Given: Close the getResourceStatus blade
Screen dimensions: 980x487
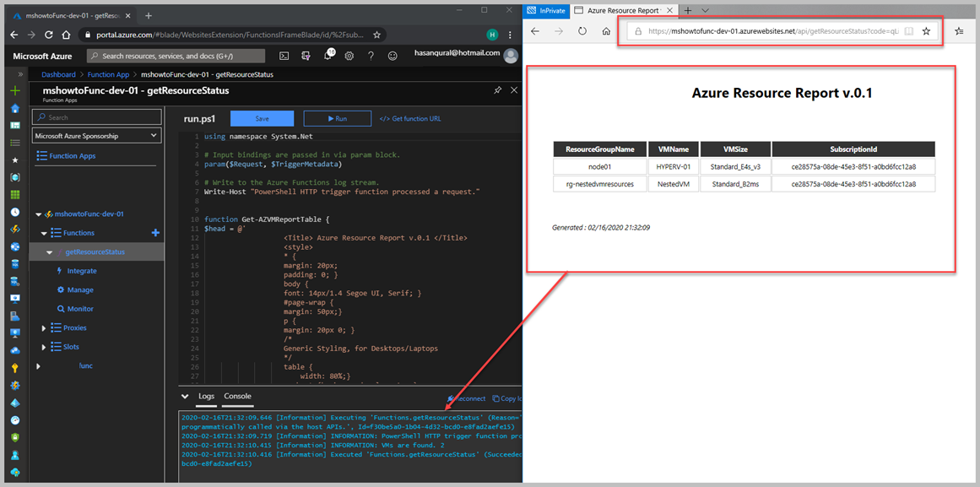Looking at the screenshot, I should click(514, 90).
